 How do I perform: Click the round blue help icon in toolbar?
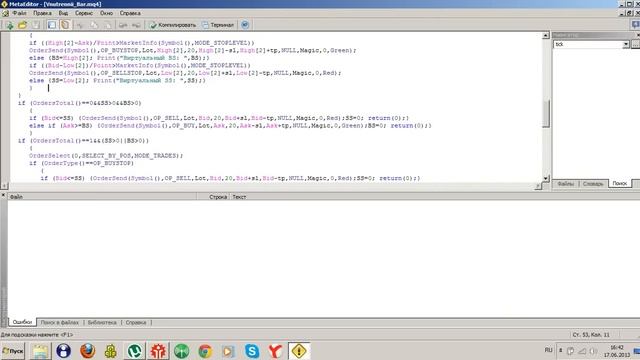pos(245,25)
